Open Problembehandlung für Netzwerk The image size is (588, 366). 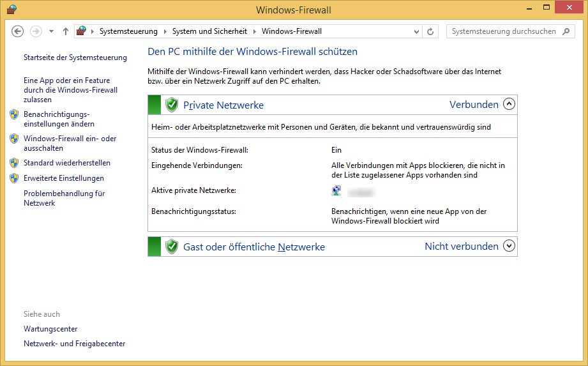pos(64,198)
